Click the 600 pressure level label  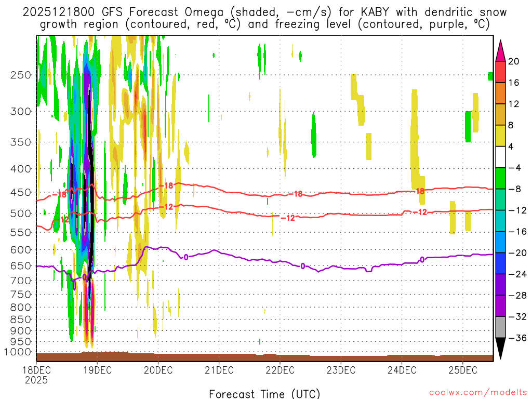pos(21,250)
